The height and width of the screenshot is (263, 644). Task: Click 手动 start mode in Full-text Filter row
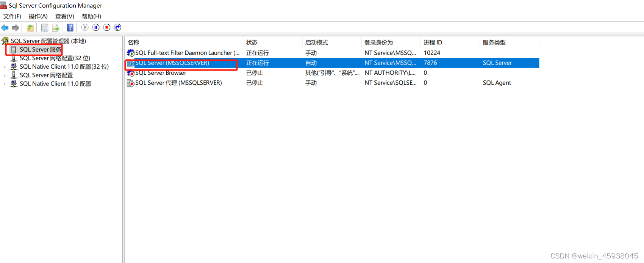tap(311, 53)
